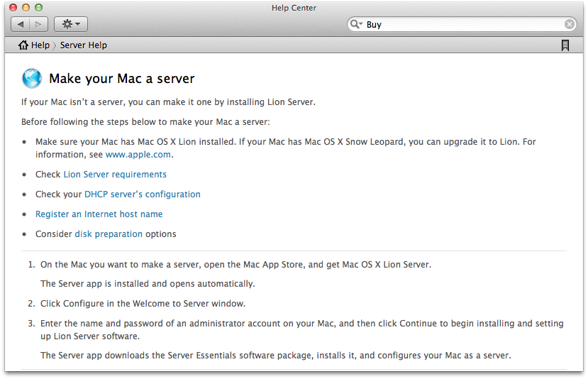Viewport: 588px width, 379px height.
Task: Go forward to next help page
Action: 38,24
